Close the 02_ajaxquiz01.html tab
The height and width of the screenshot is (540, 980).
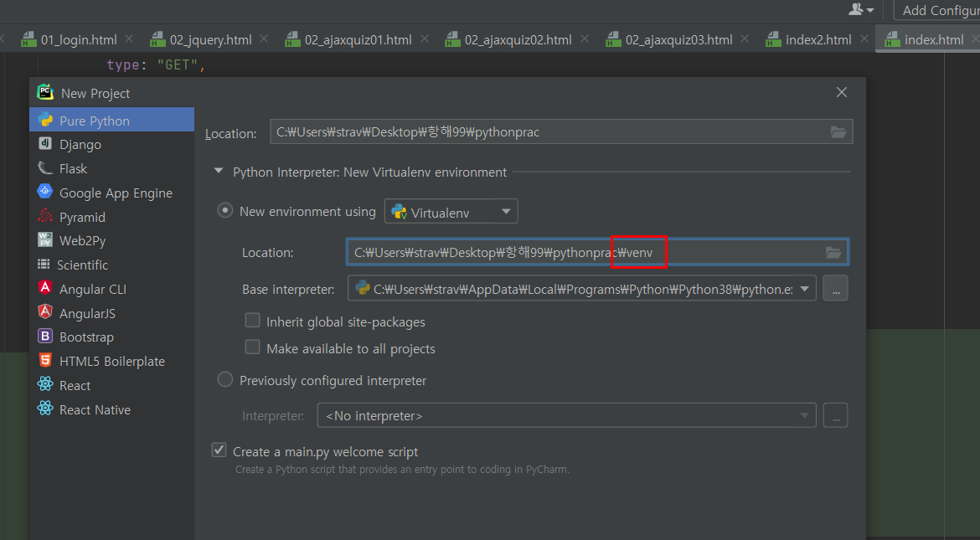tap(425, 39)
